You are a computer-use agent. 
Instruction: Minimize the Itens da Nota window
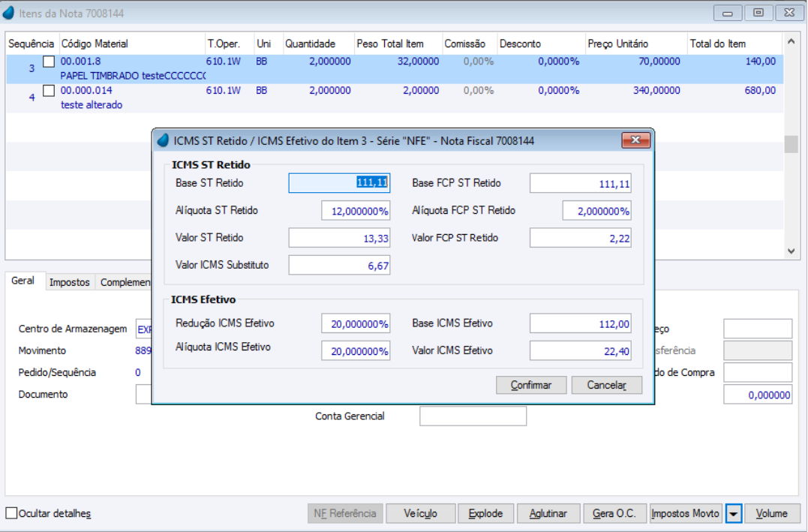728,13
